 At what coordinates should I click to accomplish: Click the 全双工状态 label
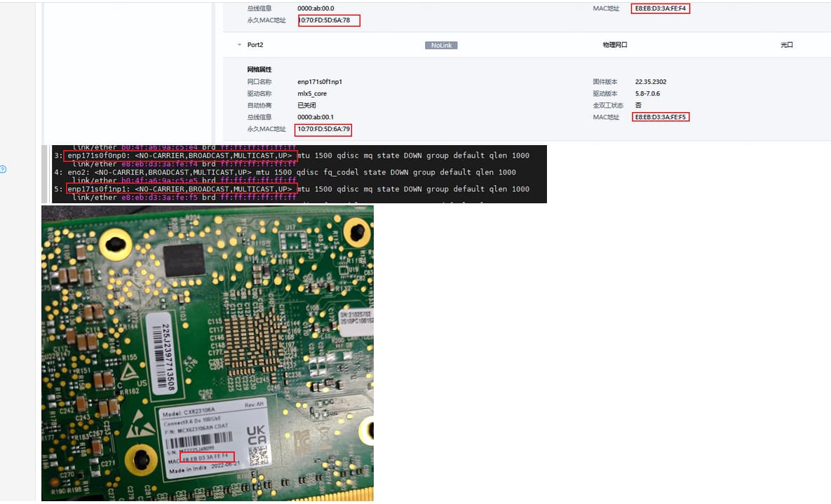[608, 105]
